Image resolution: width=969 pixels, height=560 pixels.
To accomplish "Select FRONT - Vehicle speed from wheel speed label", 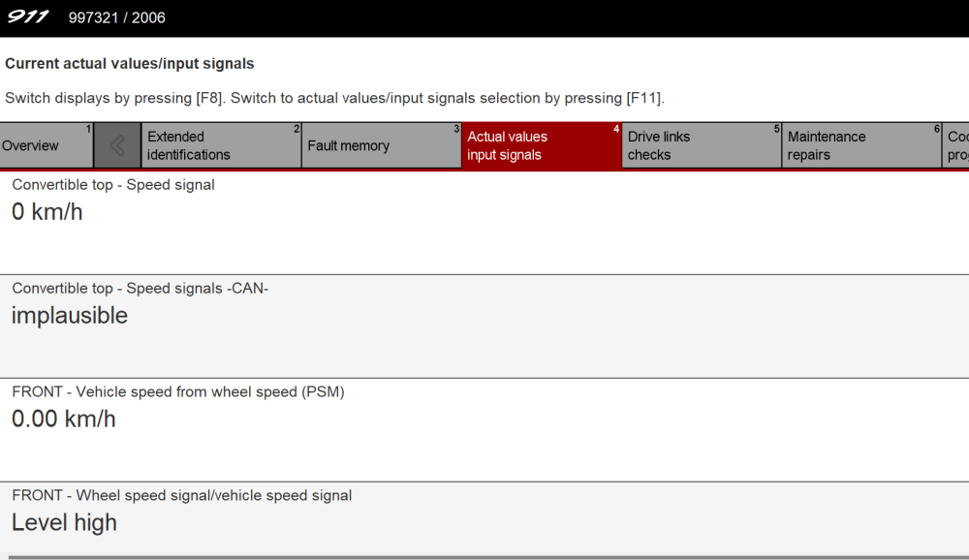I will 178,391.
